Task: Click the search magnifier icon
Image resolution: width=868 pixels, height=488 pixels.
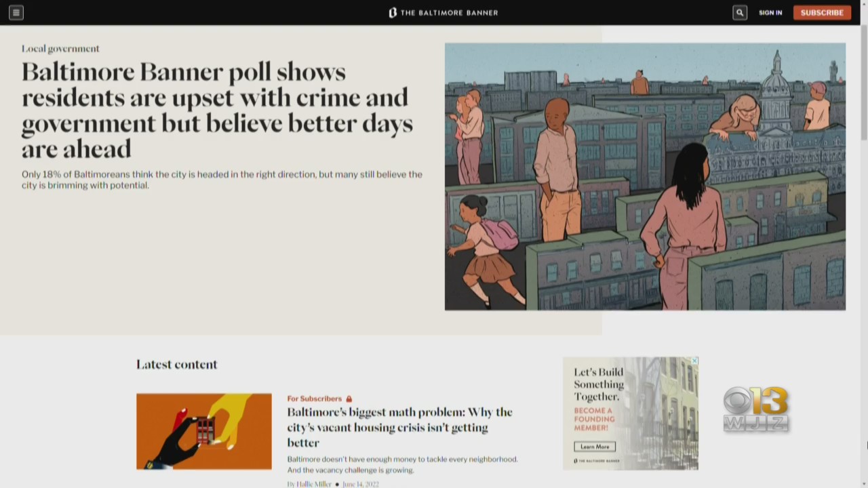Action: point(740,12)
